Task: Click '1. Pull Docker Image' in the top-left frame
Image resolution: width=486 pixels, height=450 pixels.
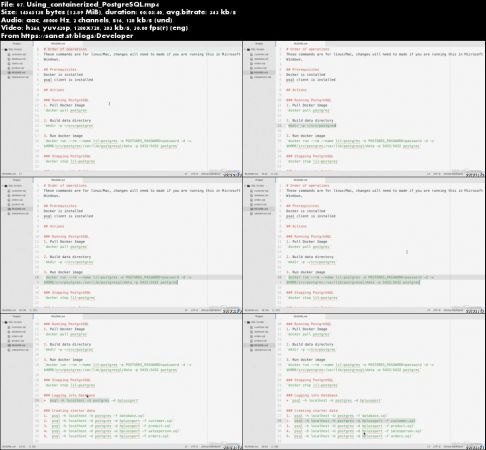Action: click(64, 105)
